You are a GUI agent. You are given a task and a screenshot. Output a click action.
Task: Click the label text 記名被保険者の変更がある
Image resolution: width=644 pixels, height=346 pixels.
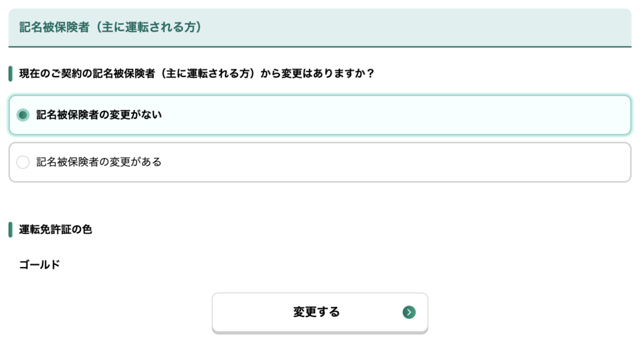coord(99,162)
